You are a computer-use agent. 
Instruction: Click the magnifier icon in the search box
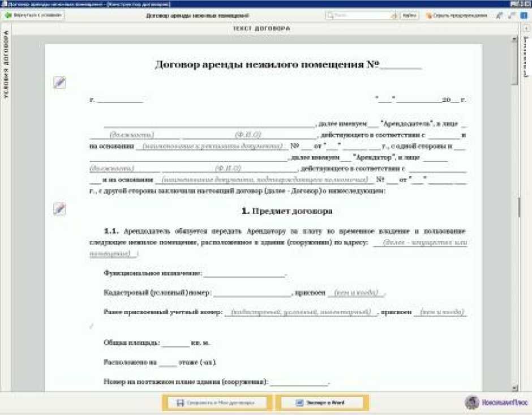330,16
